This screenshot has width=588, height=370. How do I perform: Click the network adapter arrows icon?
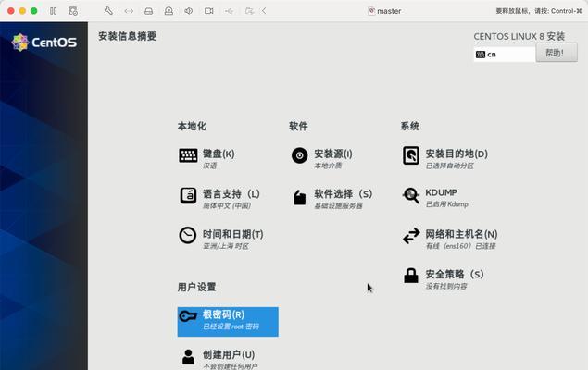(x=129, y=11)
